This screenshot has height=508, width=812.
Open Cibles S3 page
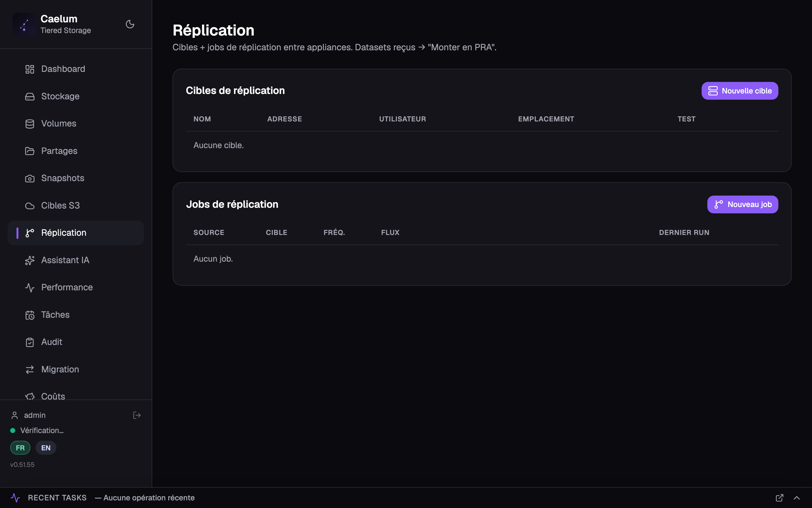click(x=76, y=205)
